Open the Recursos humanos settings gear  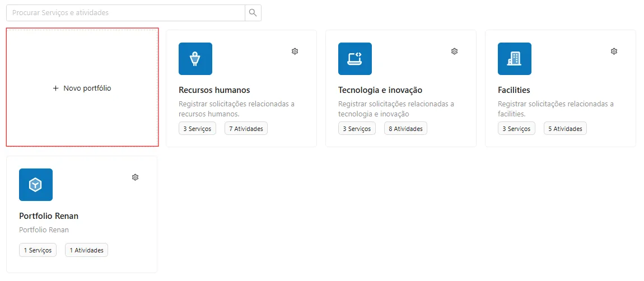tap(295, 51)
